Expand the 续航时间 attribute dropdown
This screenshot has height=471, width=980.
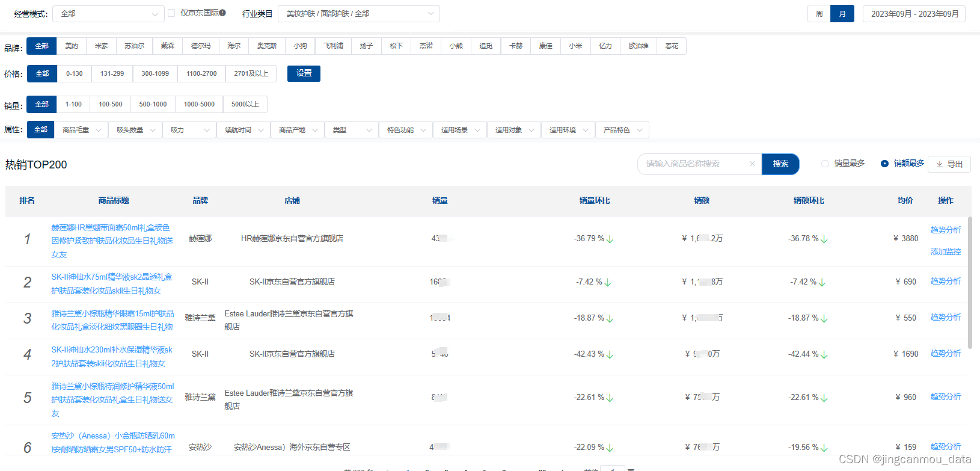(243, 130)
